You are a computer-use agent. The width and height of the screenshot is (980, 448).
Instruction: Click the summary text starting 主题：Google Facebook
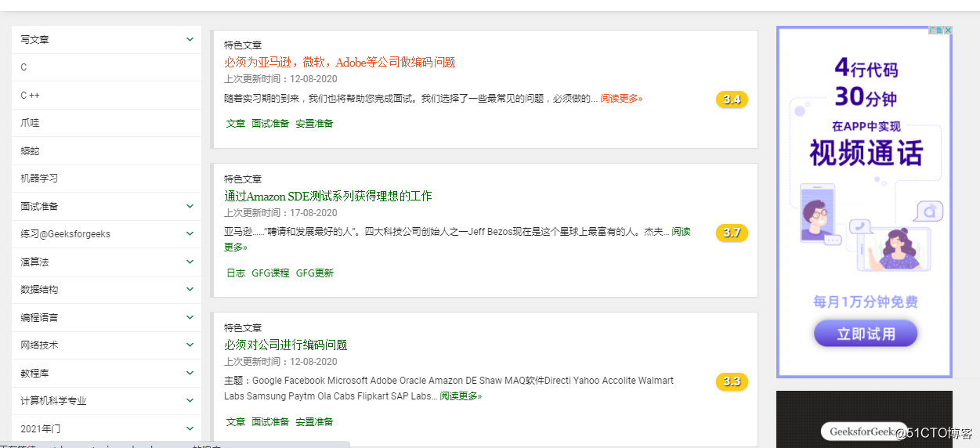click(449, 388)
